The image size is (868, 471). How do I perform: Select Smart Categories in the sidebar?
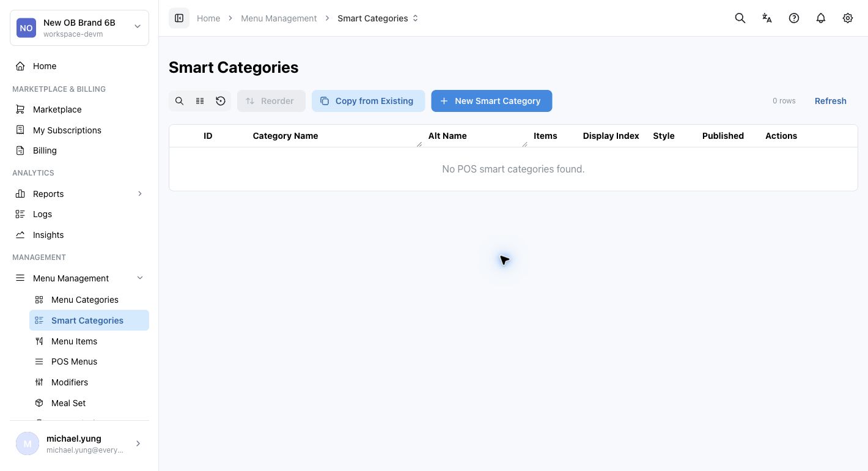[x=89, y=321]
